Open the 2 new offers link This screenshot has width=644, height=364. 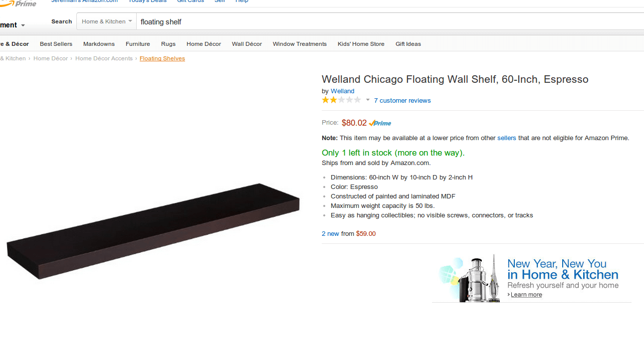(330, 234)
